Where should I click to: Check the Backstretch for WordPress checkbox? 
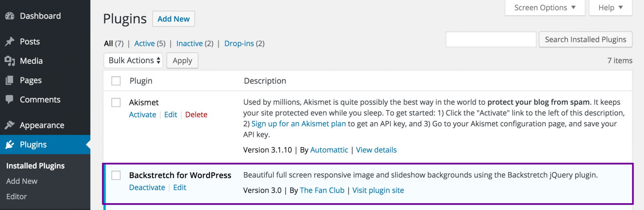coord(116,175)
